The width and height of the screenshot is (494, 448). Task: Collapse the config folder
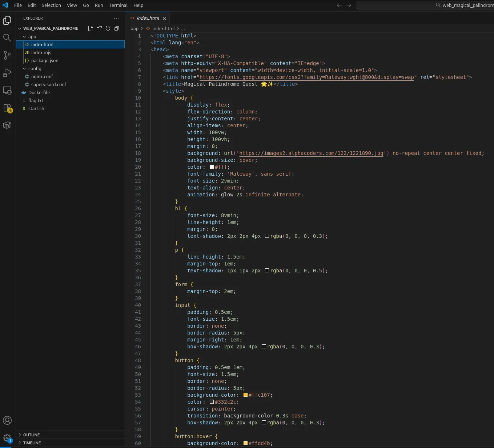(35, 69)
